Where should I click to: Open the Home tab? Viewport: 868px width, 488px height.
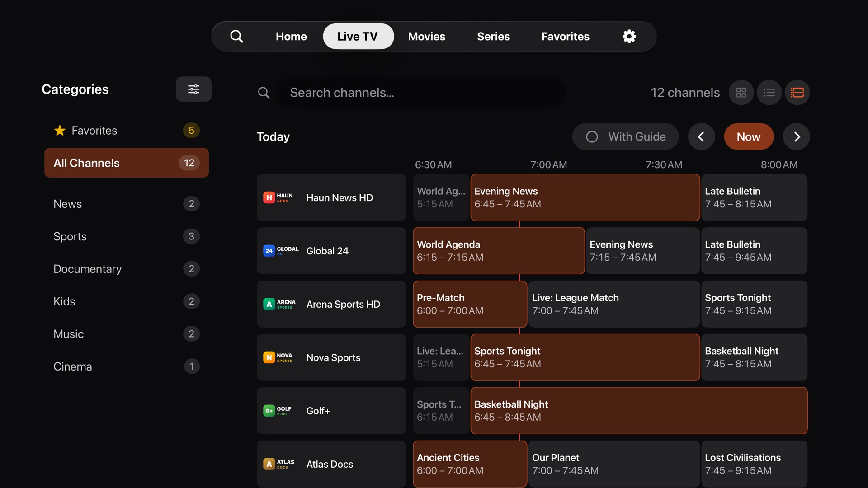click(x=291, y=36)
